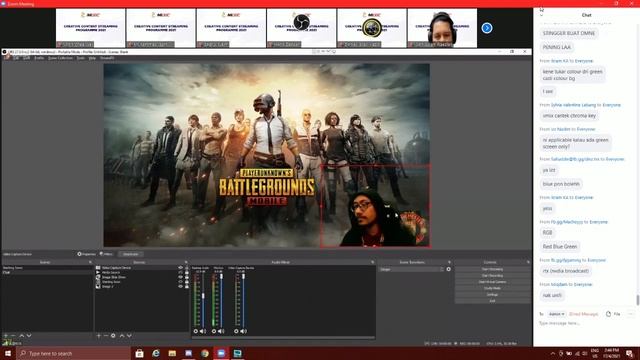
Task: Open File Explorer from the taskbar
Action: click(x=172, y=353)
